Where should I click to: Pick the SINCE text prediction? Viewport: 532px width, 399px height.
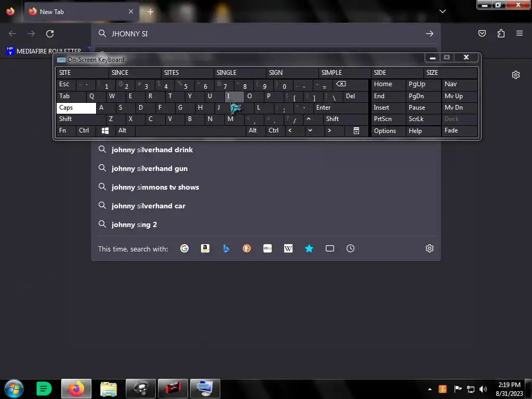(x=135, y=73)
